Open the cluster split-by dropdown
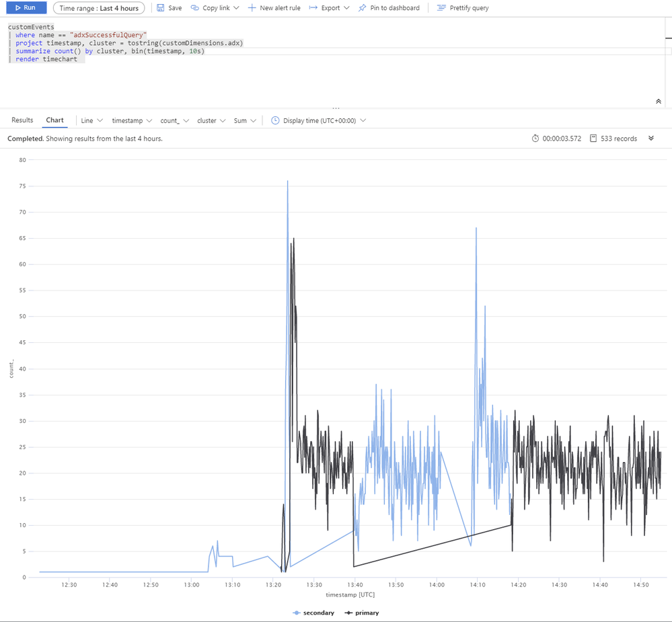The height and width of the screenshot is (622, 672). pos(211,120)
